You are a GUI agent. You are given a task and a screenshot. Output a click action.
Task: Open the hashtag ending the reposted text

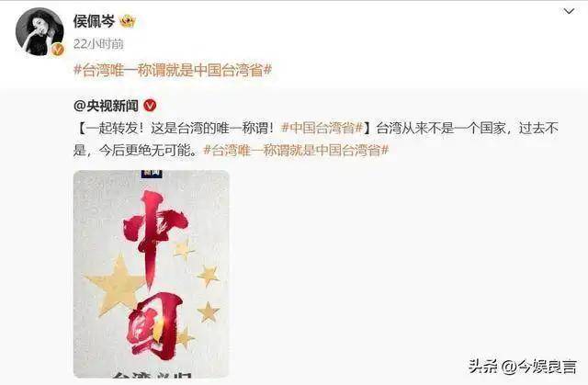[296, 151]
